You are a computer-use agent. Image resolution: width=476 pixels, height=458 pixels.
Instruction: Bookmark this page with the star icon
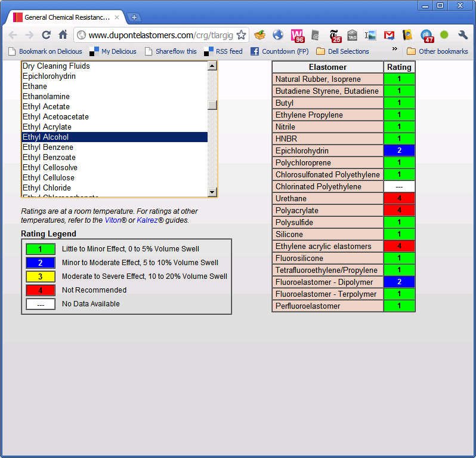point(241,35)
